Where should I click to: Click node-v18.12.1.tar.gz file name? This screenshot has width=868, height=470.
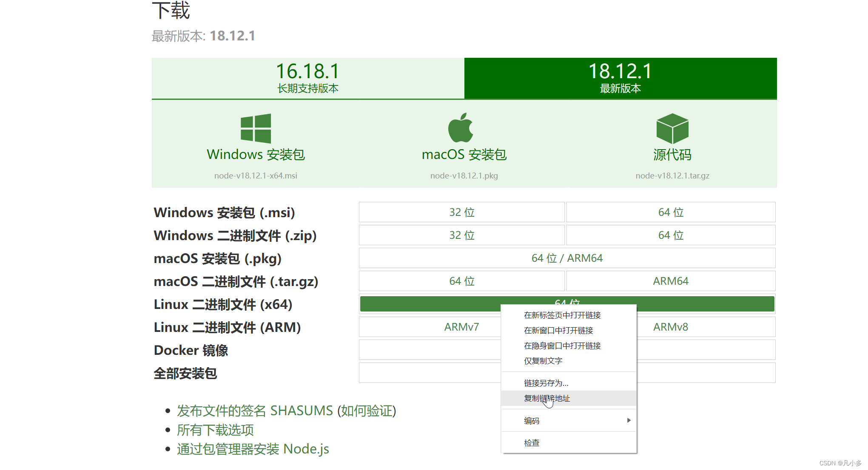(672, 176)
